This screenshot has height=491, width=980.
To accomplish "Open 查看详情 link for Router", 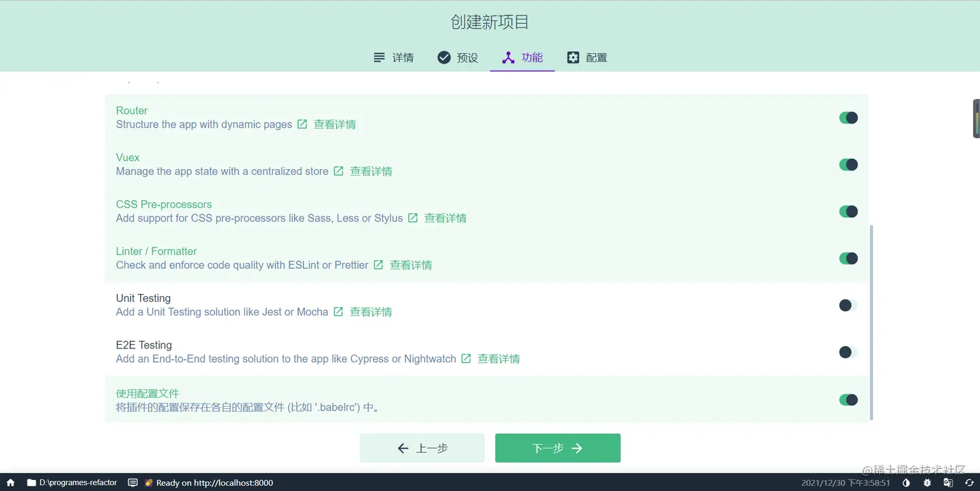I will coord(334,124).
